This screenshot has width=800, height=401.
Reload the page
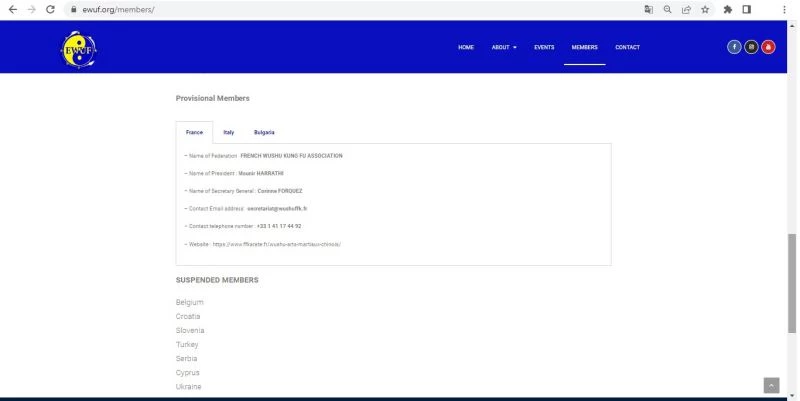50,9
